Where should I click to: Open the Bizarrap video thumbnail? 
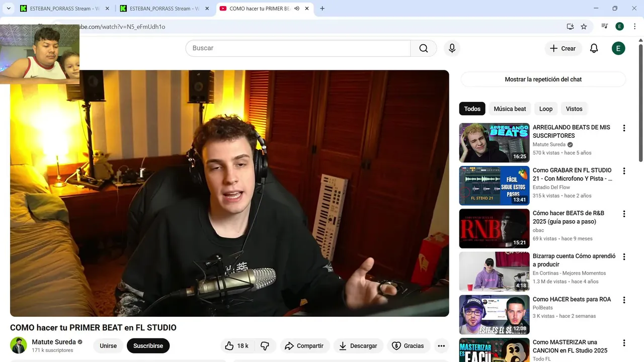pyautogui.click(x=494, y=271)
